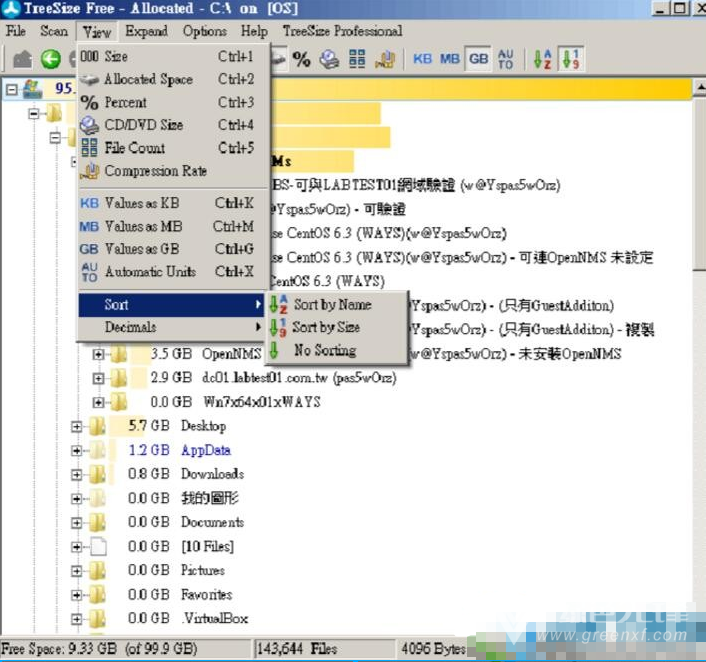Choose Sort by Size
Screen dimensions: 706x662
click(337, 327)
